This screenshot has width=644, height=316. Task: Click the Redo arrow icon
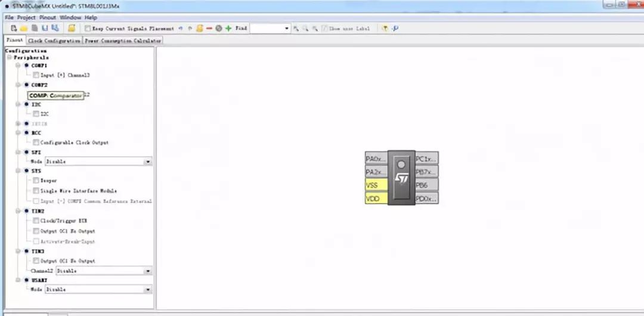coord(190,29)
